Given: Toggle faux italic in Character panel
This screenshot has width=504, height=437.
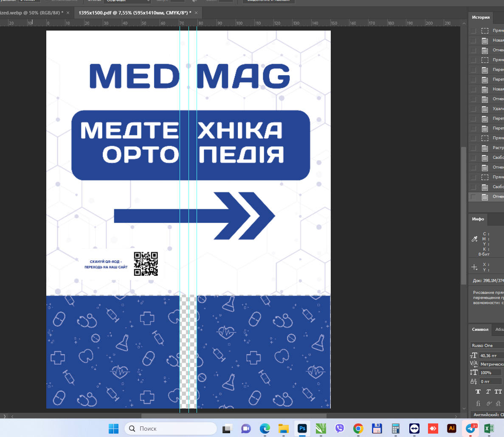Looking at the screenshot, I should click(488, 391).
